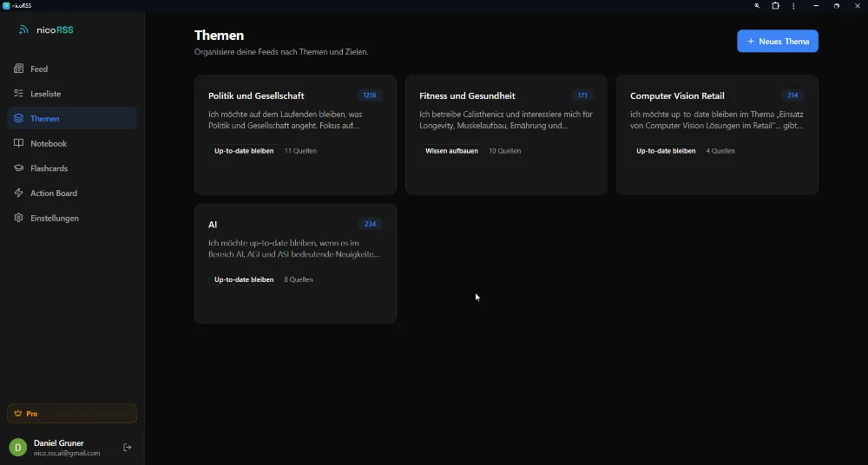868x465 pixels.
Task: Open the Feed section
Action: [72, 69]
